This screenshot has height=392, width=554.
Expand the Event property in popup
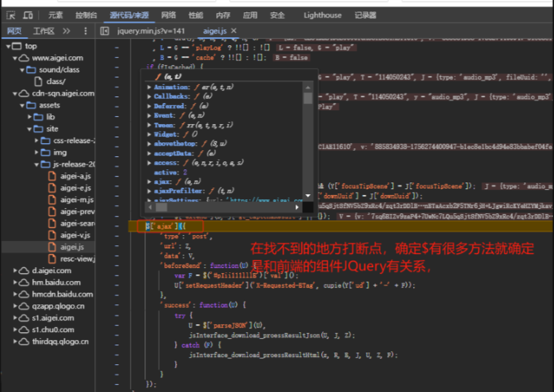(x=149, y=115)
